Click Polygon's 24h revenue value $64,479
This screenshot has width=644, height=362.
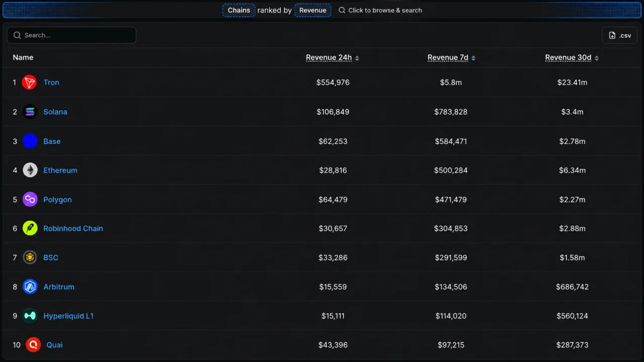click(x=333, y=200)
